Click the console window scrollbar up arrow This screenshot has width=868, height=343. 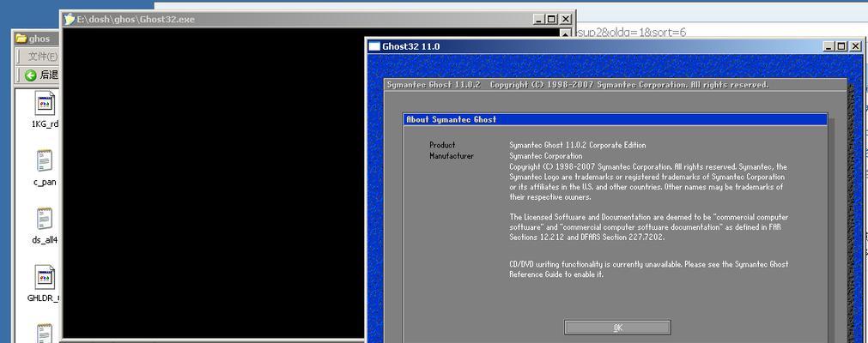click(565, 33)
